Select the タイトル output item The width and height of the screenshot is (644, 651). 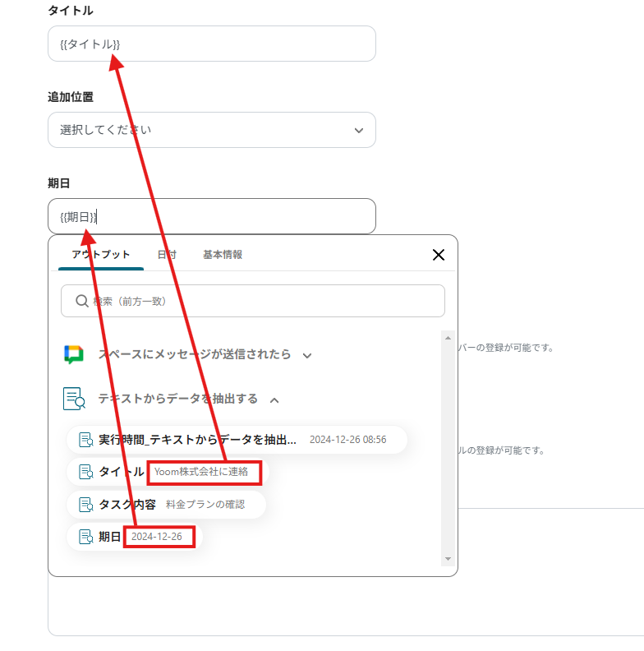point(168,472)
